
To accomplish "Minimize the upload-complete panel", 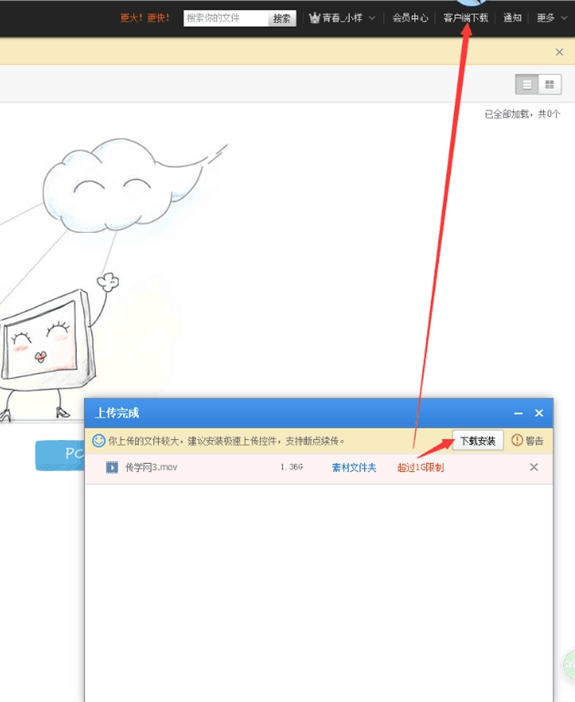I will pos(518,413).
